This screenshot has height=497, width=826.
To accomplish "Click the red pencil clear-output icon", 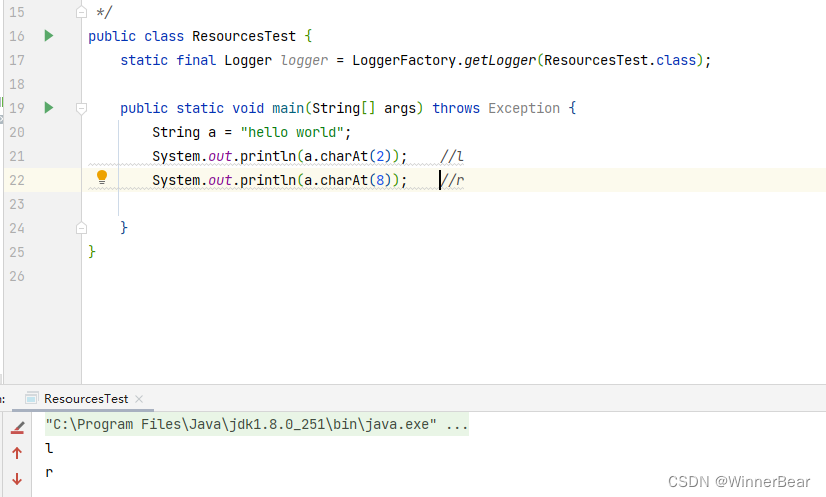I will pyautogui.click(x=17, y=427).
